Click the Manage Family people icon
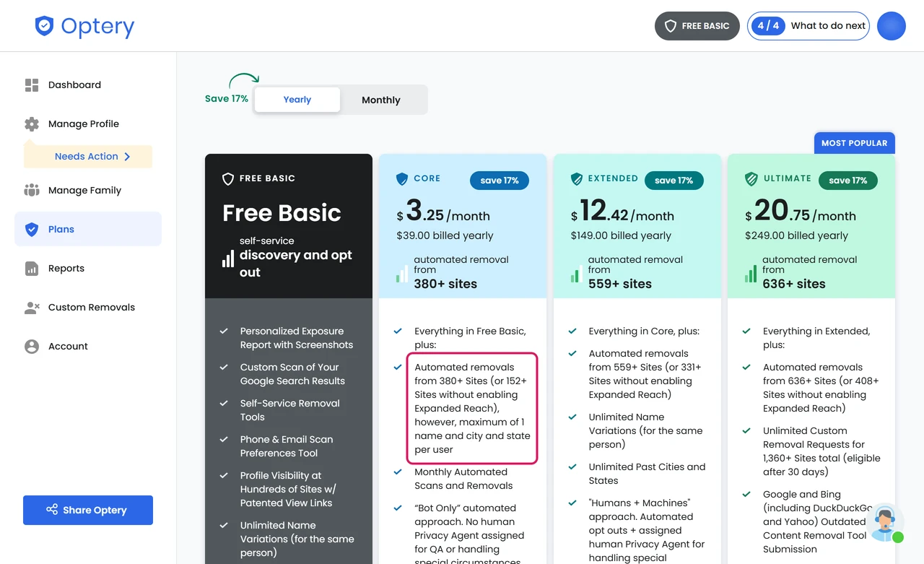This screenshot has width=924, height=564. tap(32, 191)
